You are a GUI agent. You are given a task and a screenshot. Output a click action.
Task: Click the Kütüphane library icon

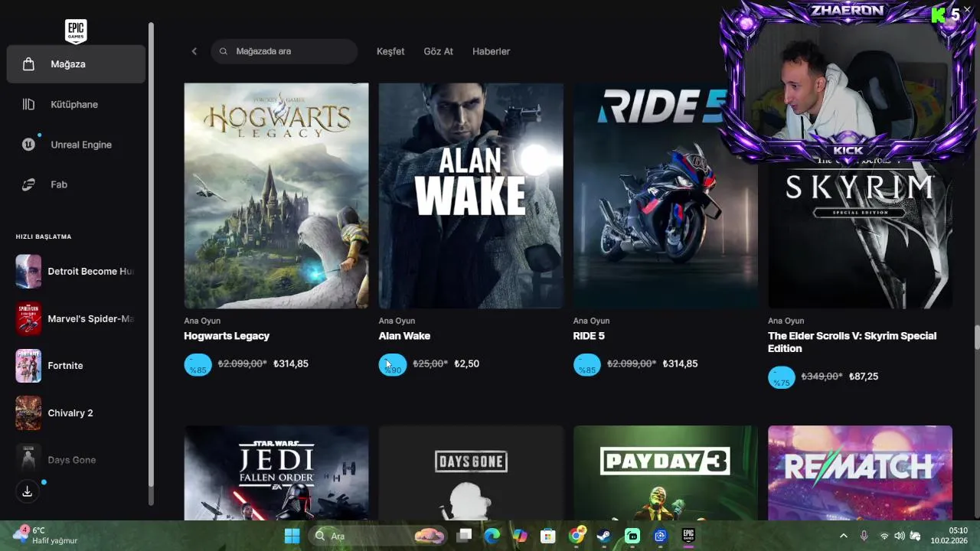(28, 104)
